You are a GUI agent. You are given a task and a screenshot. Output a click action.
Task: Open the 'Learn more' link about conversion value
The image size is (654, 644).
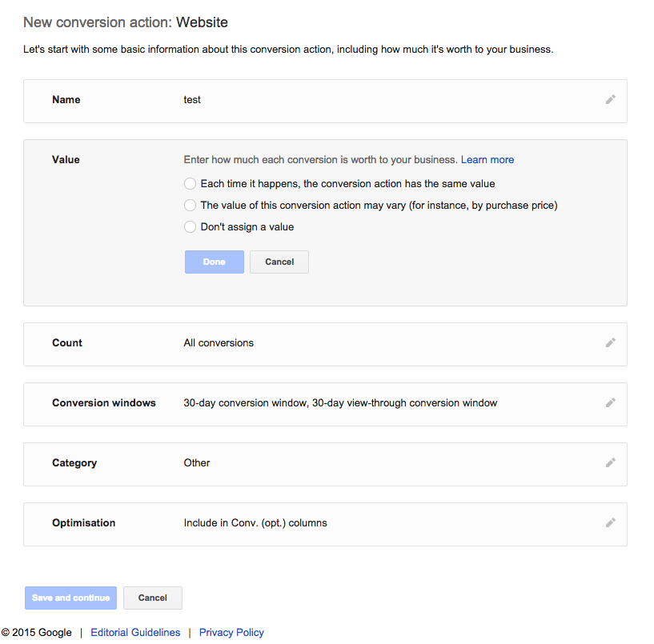tap(487, 159)
